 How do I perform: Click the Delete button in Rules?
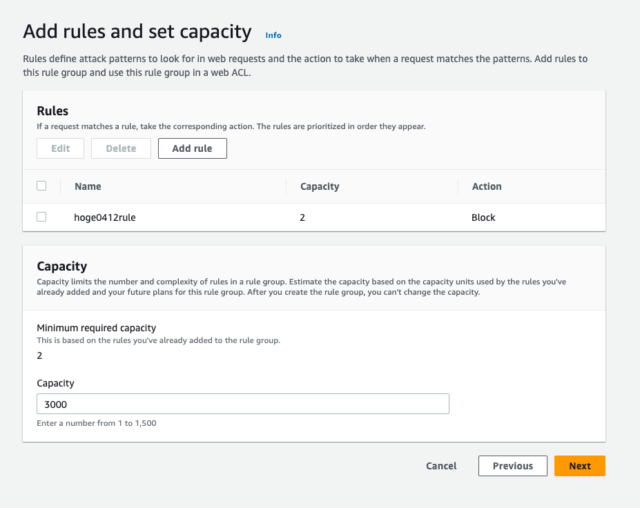click(x=121, y=149)
